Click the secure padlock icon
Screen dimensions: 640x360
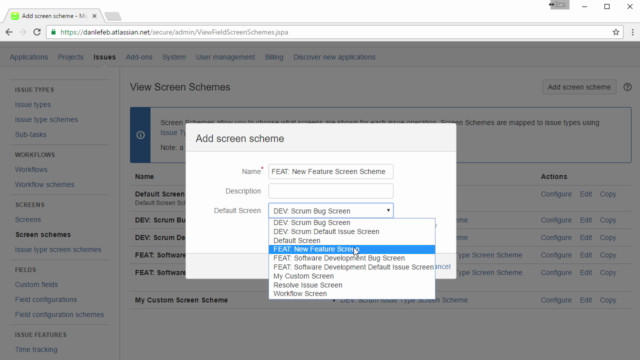coord(53,32)
